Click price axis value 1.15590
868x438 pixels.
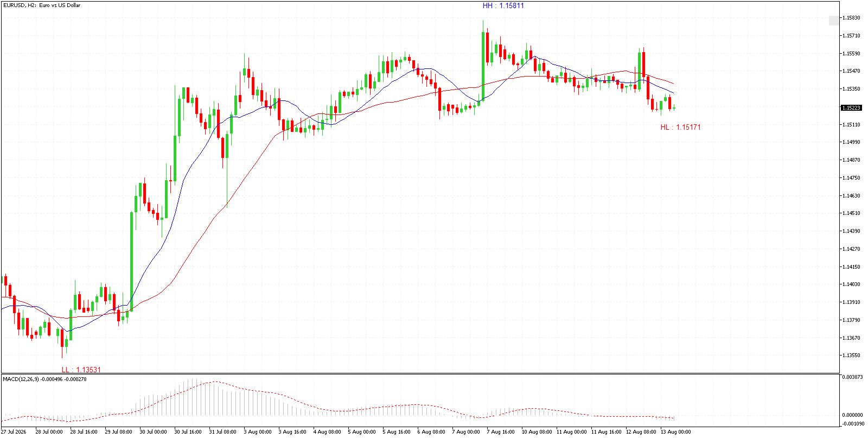[851, 54]
